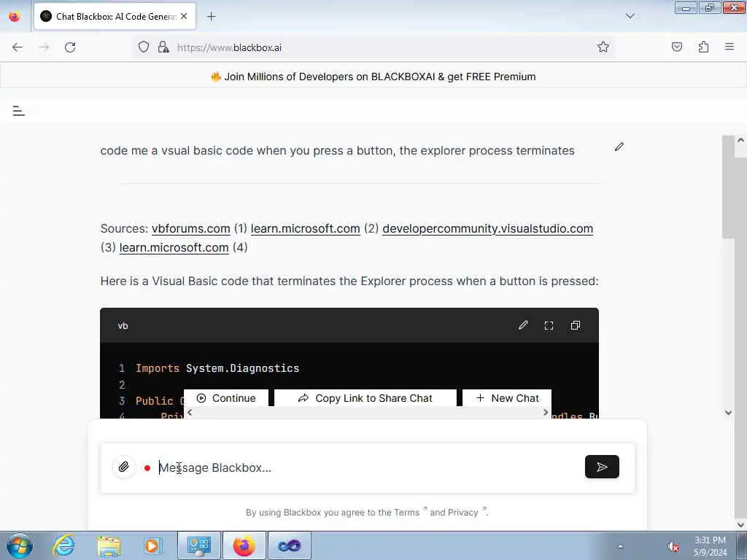Image resolution: width=747 pixels, height=560 pixels.
Task: Open clock showing 3:31 PM
Action: tap(710, 545)
